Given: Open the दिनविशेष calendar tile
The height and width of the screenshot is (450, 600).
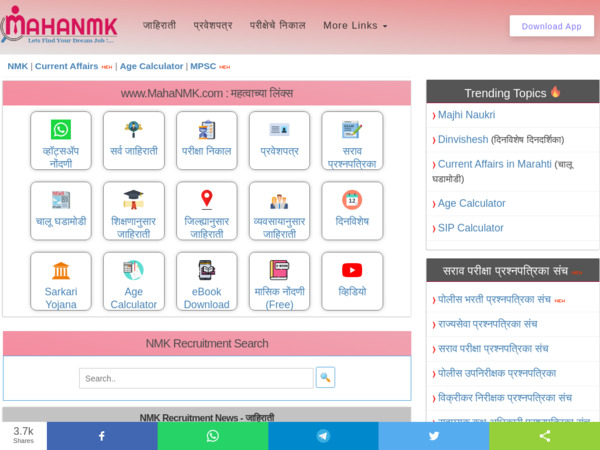Looking at the screenshot, I should click(x=352, y=211).
